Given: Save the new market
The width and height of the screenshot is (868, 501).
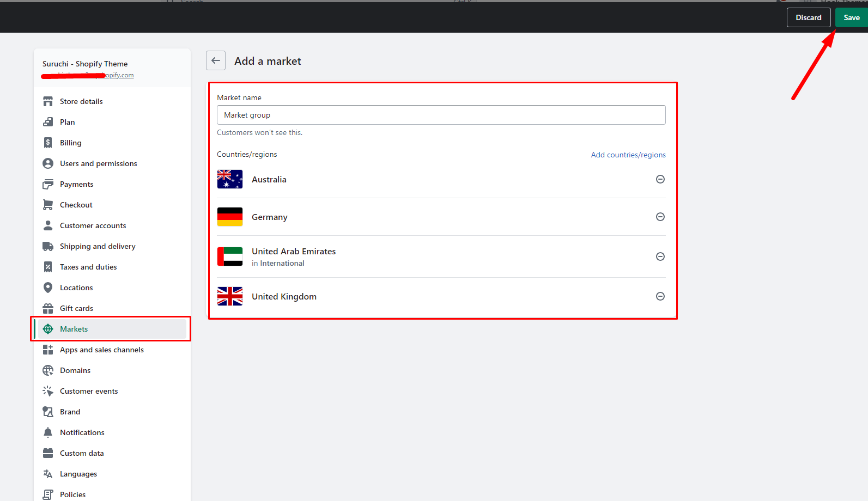Looking at the screenshot, I should pos(851,17).
